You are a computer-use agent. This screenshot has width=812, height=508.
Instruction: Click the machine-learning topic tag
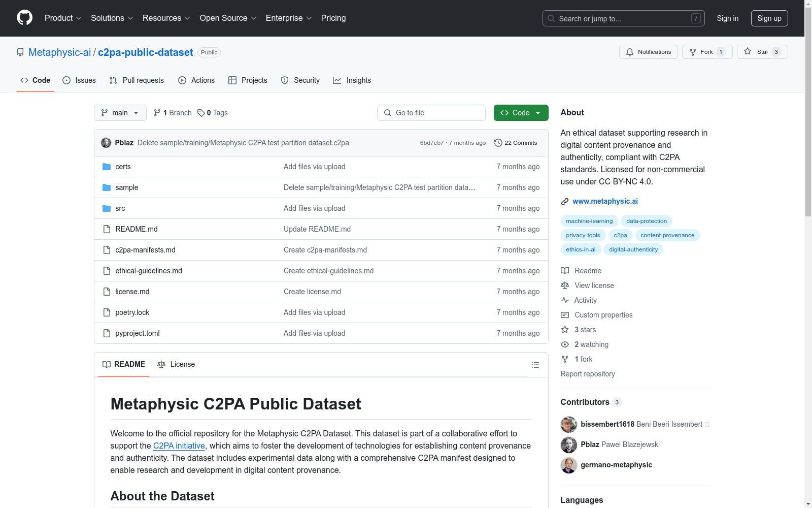[589, 221]
